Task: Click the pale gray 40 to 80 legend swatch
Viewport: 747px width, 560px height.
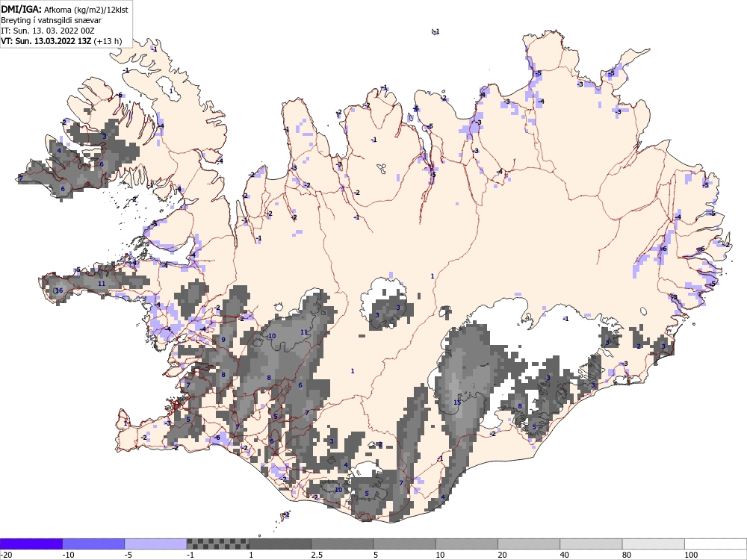Action: [x=591, y=544]
